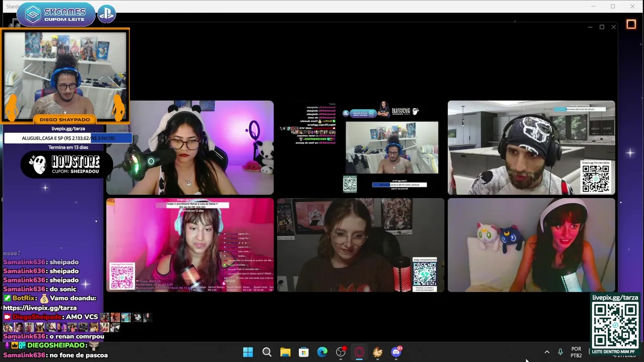Open File Explorer from taskbar
Image resolution: width=644 pixels, height=362 pixels.
[285, 352]
